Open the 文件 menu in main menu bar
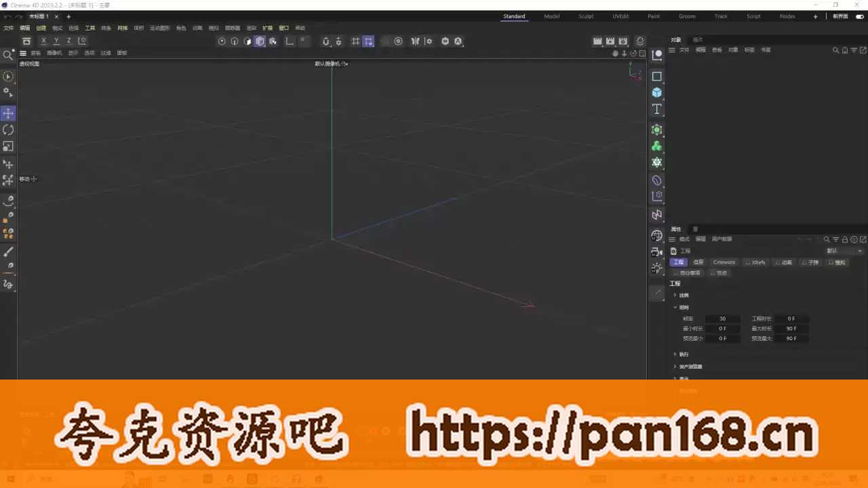 [8, 28]
